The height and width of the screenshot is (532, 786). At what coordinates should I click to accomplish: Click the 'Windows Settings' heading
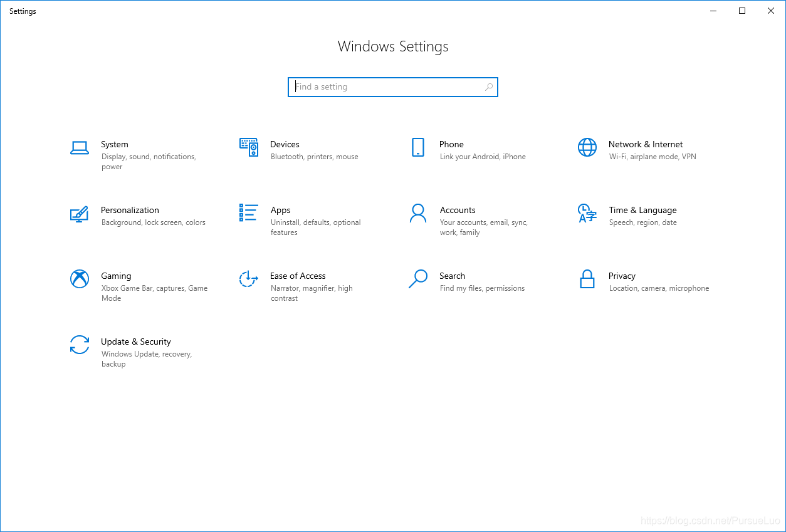tap(393, 46)
